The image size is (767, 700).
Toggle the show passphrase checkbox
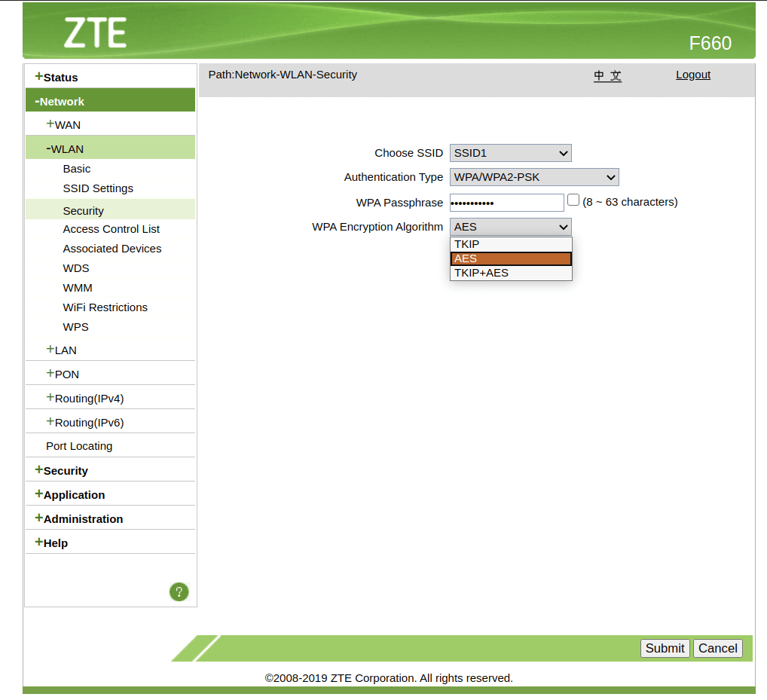tap(573, 200)
